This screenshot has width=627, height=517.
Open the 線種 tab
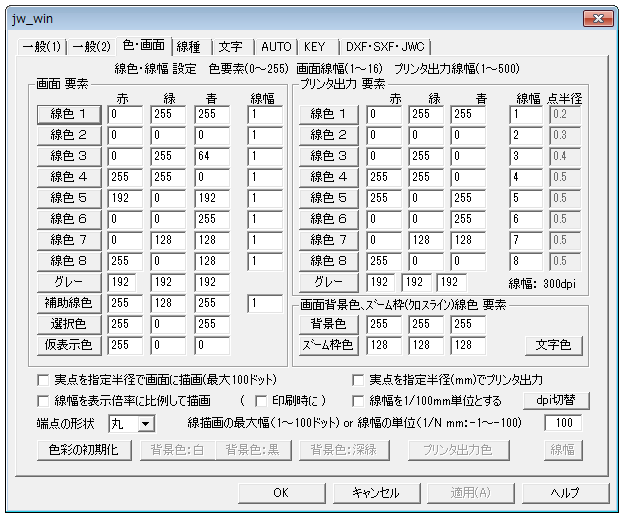191,47
